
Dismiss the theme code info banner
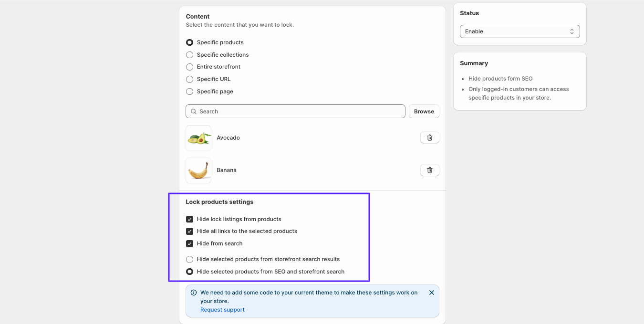click(431, 293)
